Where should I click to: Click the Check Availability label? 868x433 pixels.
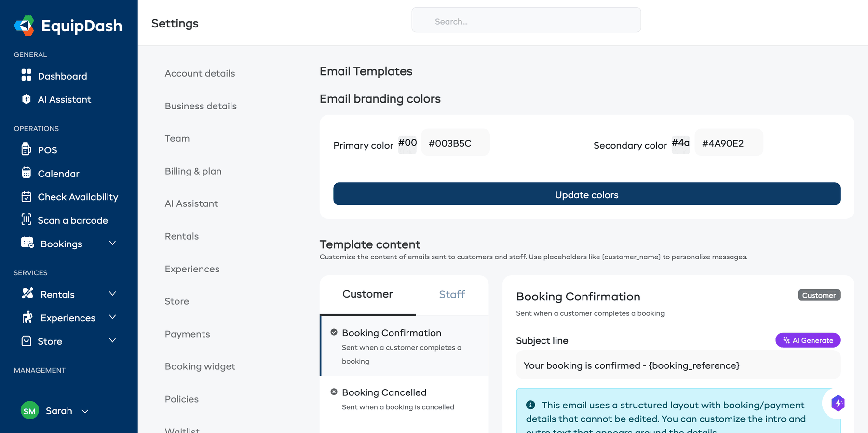click(78, 197)
